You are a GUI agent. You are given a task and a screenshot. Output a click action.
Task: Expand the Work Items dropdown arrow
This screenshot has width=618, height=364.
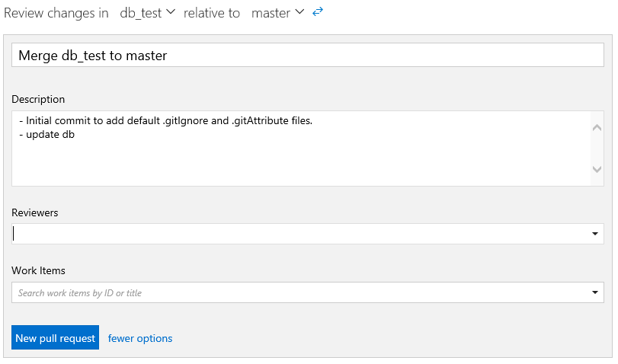[x=594, y=292]
